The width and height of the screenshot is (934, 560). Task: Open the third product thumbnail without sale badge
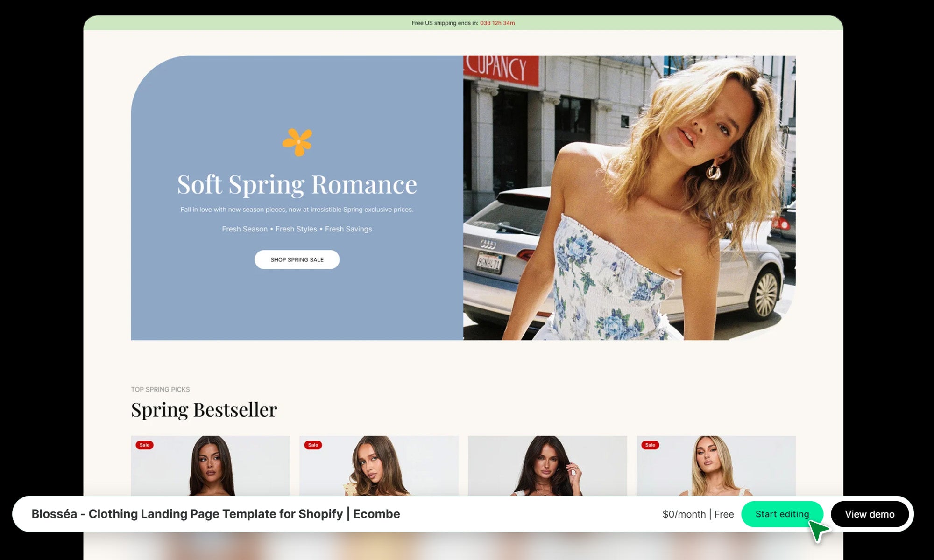coord(547,467)
